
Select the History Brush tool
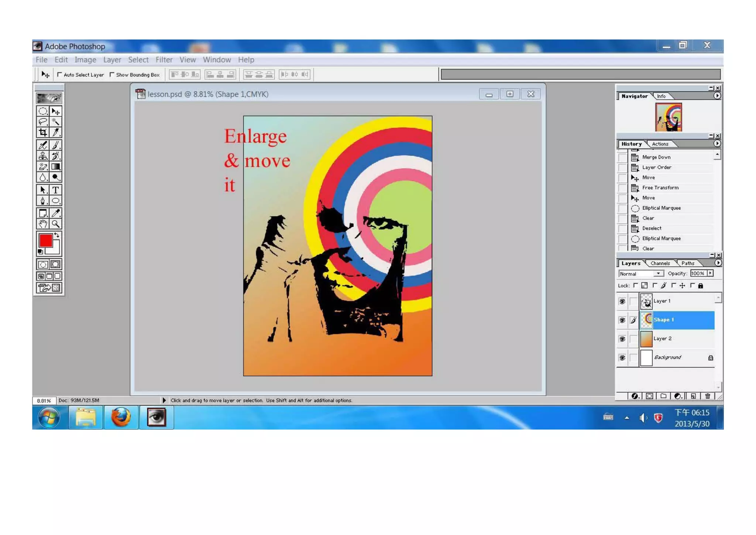click(x=56, y=156)
